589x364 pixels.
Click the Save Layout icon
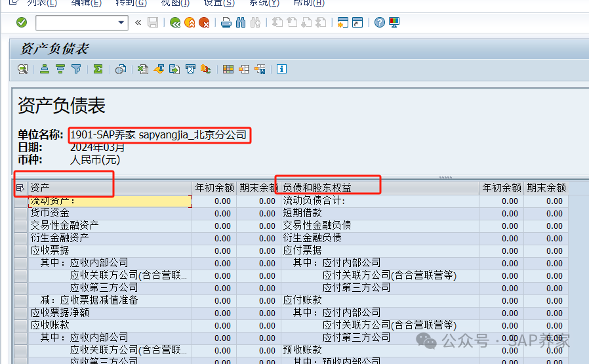tap(260, 69)
